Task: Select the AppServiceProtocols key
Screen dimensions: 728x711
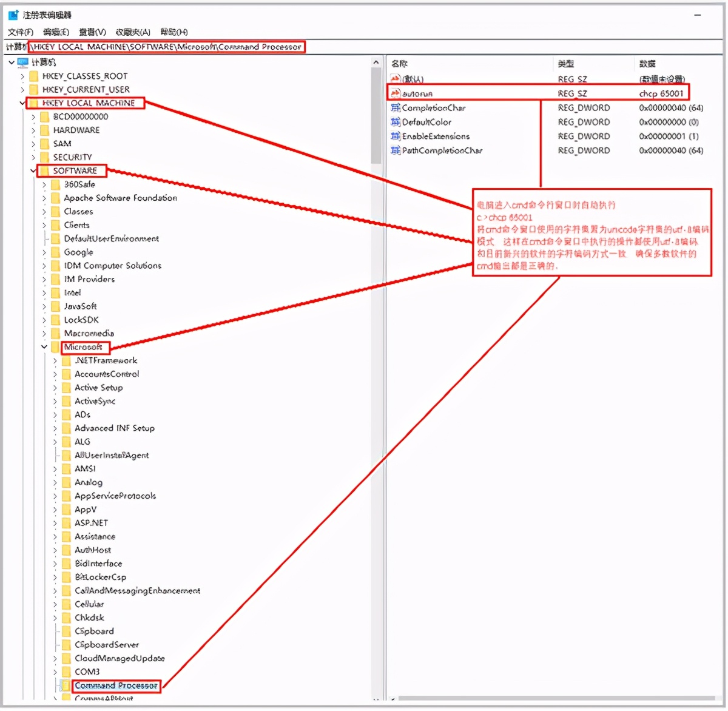Action: point(115,496)
